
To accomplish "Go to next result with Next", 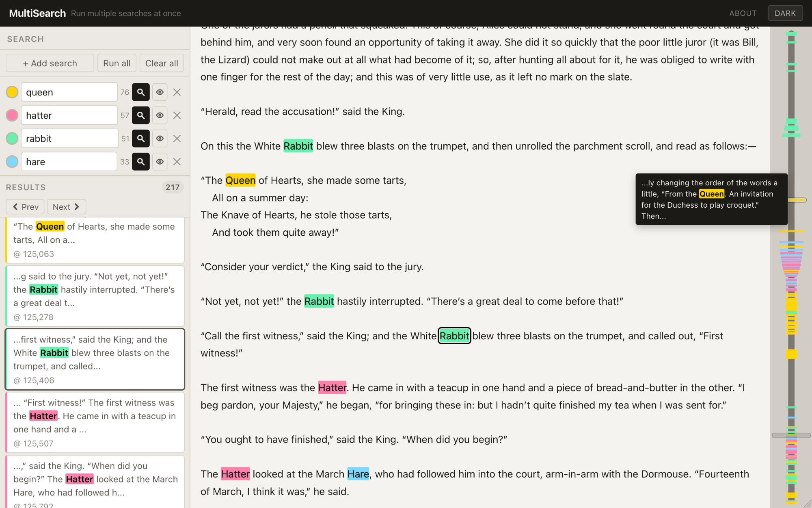I will pos(66,207).
